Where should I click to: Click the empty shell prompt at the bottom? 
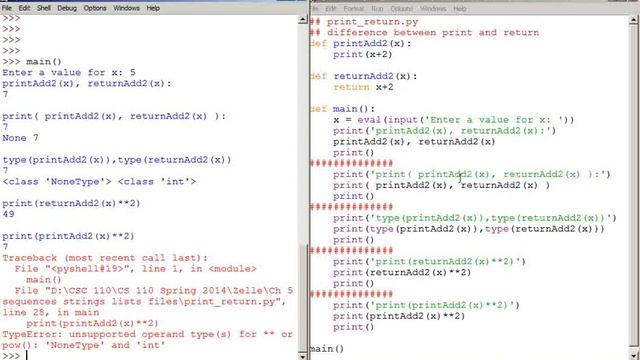click(x=11, y=356)
